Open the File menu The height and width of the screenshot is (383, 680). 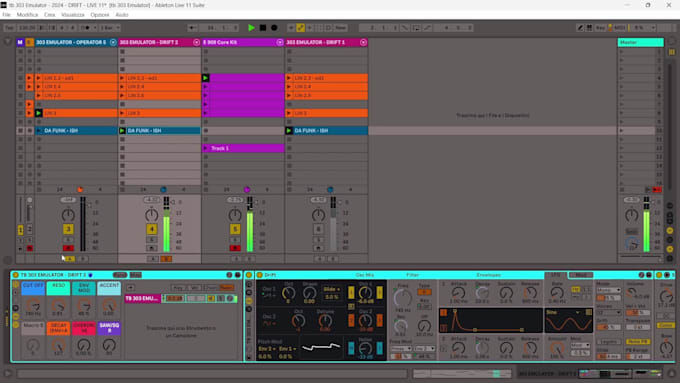pos(7,15)
